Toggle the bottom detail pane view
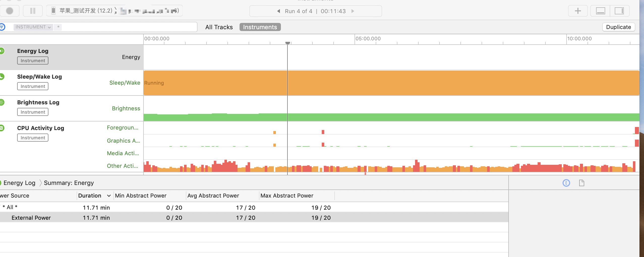Viewport: 644px width, 257px height. tap(600, 11)
